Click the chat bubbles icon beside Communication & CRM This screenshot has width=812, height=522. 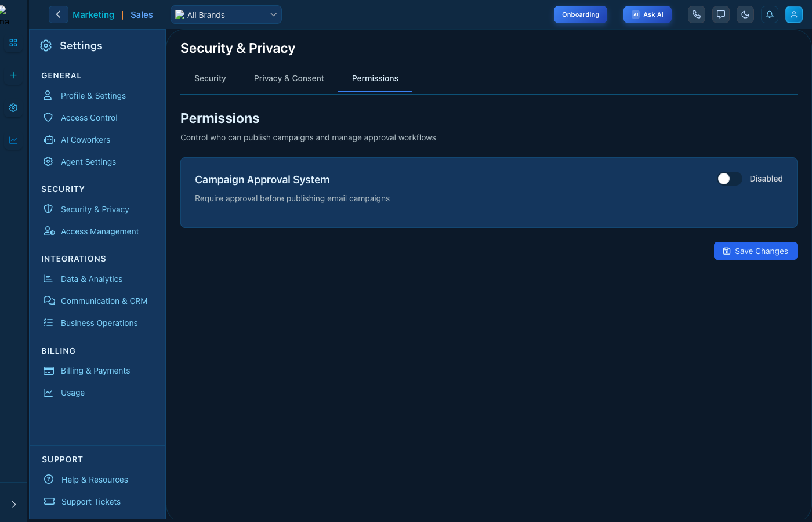[49, 300]
